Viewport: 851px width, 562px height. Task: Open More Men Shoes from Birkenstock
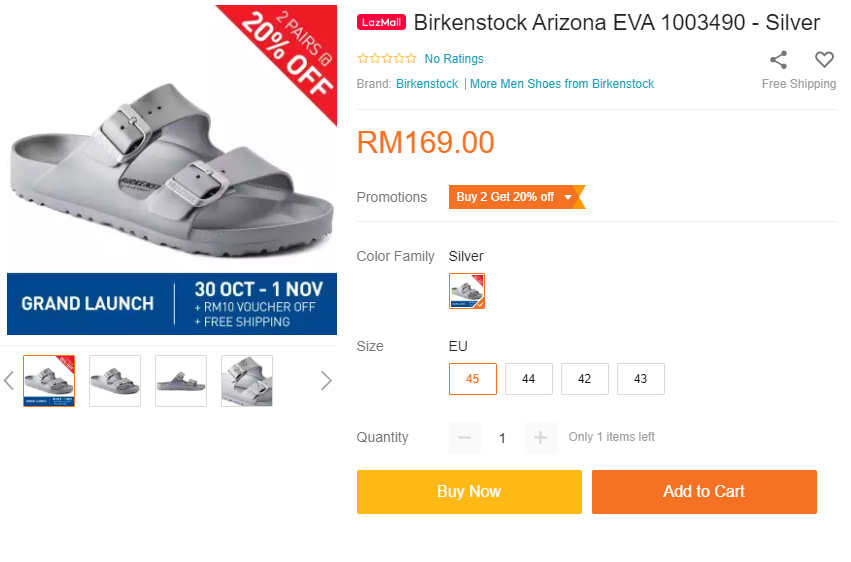[562, 84]
